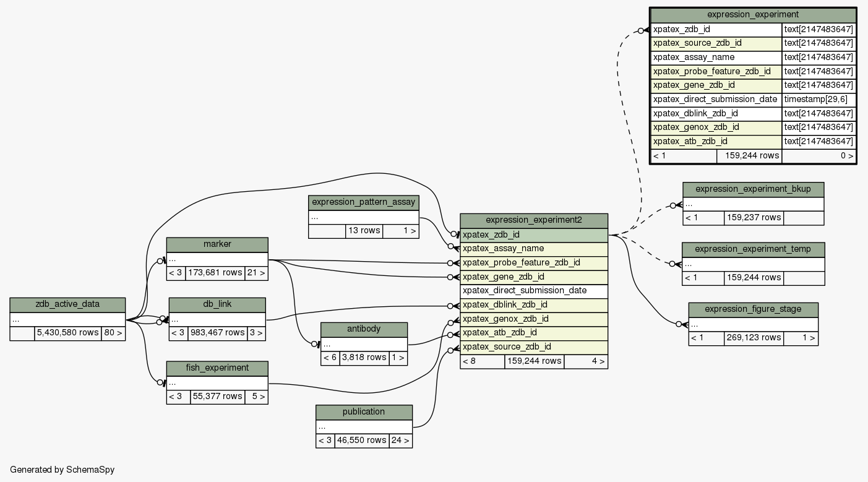The image size is (868, 482).
Task: Open the expression_experiment_bkup table header
Action: pos(753,189)
